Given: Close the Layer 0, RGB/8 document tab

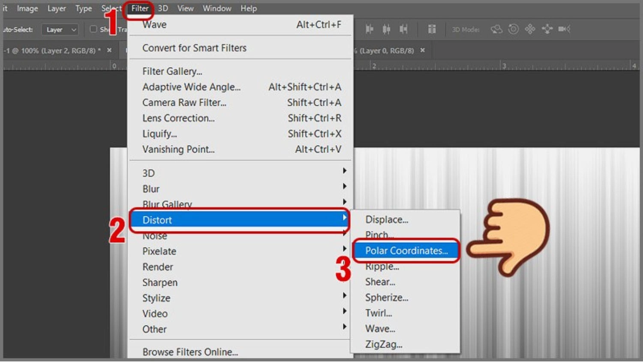Looking at the screenshot, I should 423,51.
